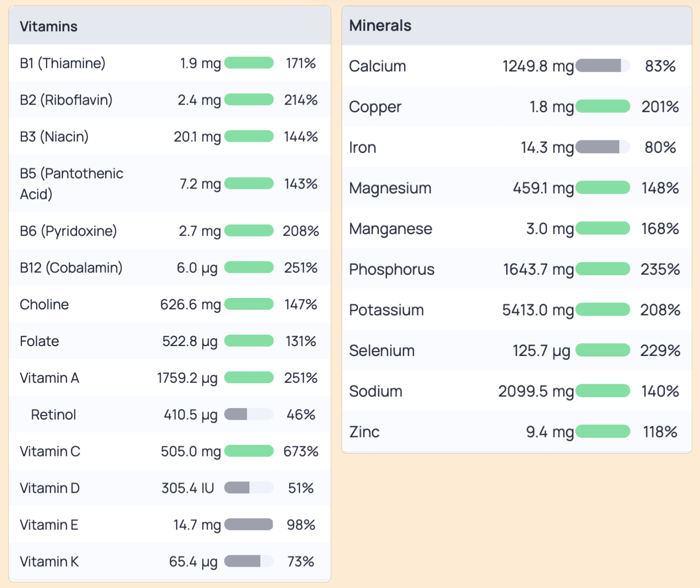Select the B12 (Cobalamin) label
This screenshot has height=588, width=700.
(x=71, y=268)
